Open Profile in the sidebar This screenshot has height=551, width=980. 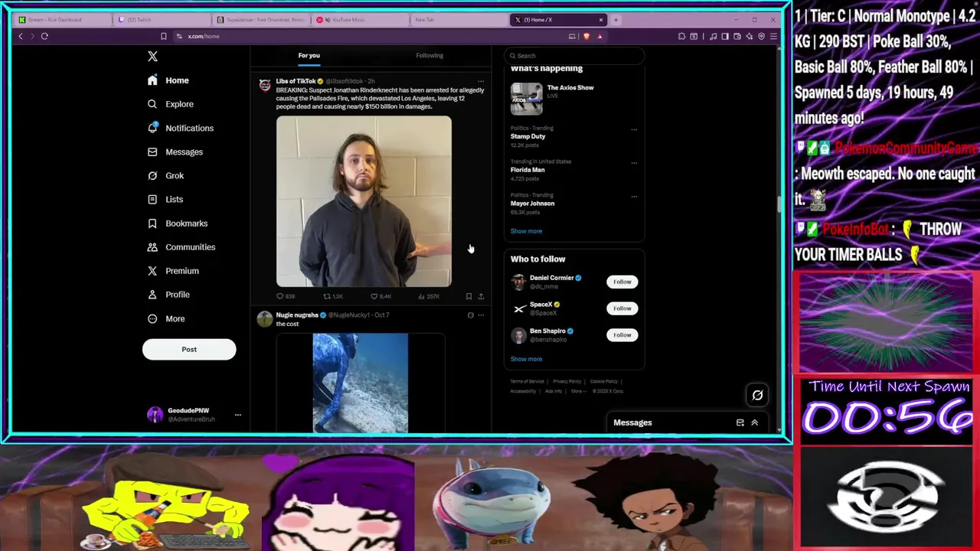pyautogui.click(x=168, y=295)
